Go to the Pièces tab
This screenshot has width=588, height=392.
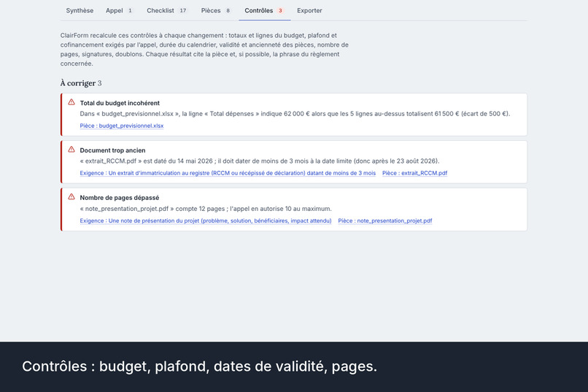pyautogui.click(x=216, y=10)
